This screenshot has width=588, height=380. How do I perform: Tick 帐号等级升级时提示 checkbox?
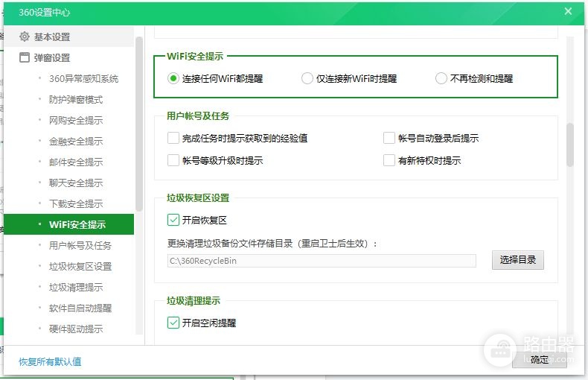click(173, 160)
